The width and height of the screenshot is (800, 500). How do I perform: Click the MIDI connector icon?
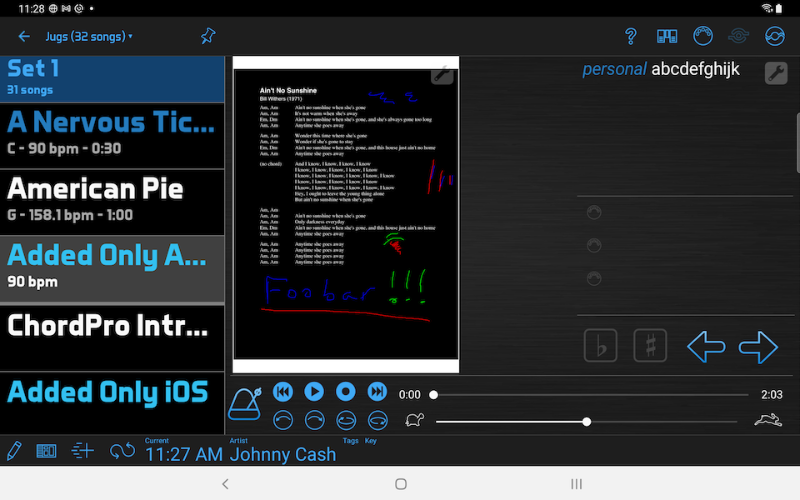pyautogui.click(x=702, y=37)
